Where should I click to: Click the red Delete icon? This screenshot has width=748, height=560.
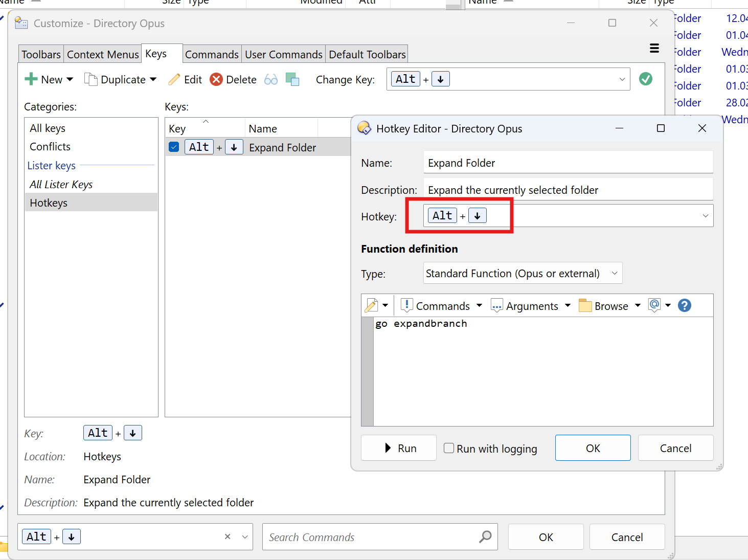click(216, 79)
